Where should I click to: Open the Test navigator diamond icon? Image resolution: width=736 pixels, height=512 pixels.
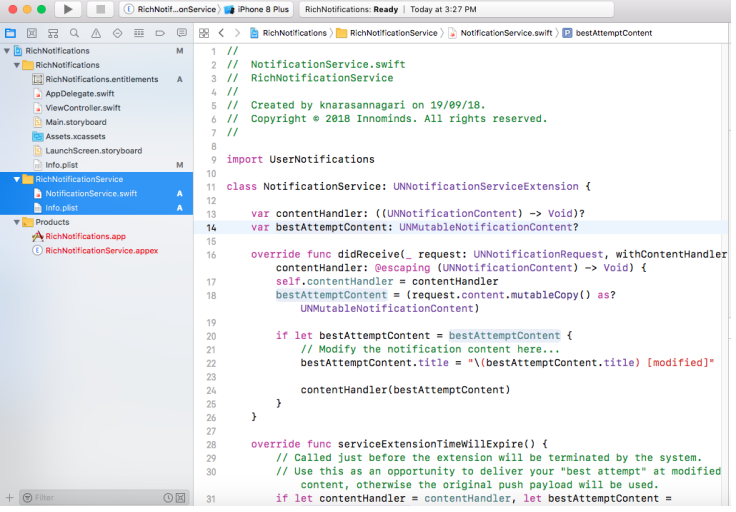(117, 33)
